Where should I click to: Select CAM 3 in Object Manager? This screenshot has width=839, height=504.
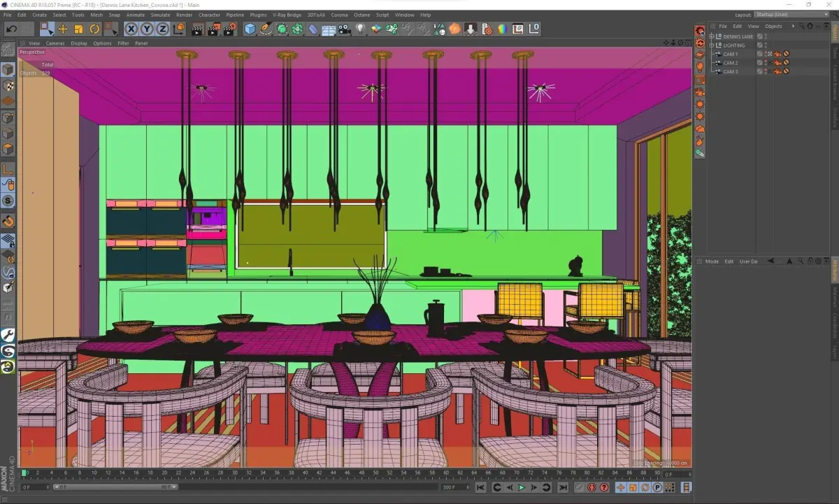click(731, 71)
